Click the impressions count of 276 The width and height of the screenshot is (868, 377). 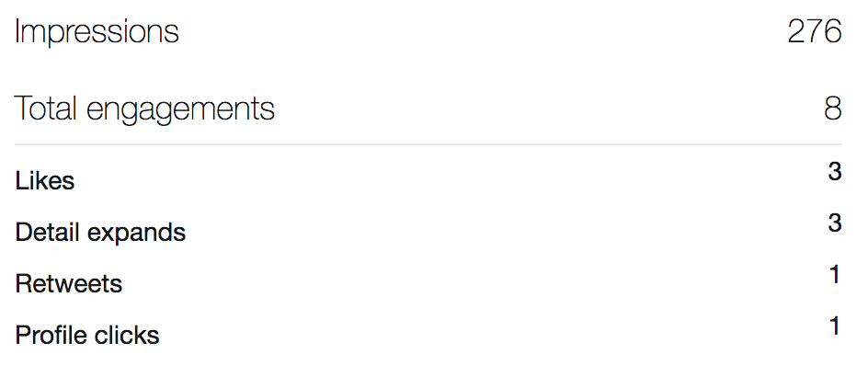pos(814,32)
